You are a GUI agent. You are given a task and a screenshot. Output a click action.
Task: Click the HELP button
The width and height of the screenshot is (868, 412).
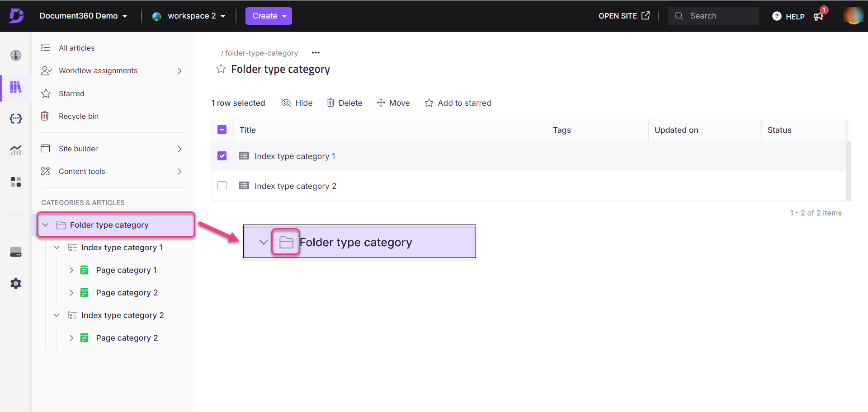point(788,16)
